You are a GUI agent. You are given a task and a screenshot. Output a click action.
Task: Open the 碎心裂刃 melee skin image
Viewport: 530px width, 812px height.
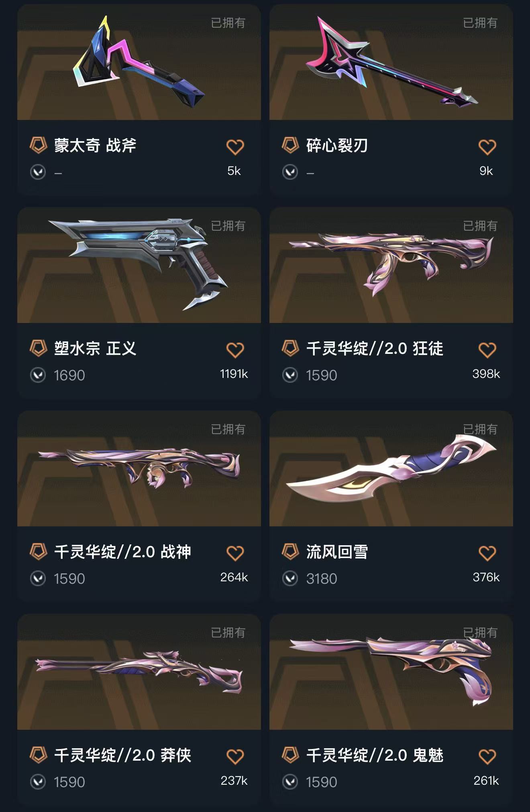[391, 62]
